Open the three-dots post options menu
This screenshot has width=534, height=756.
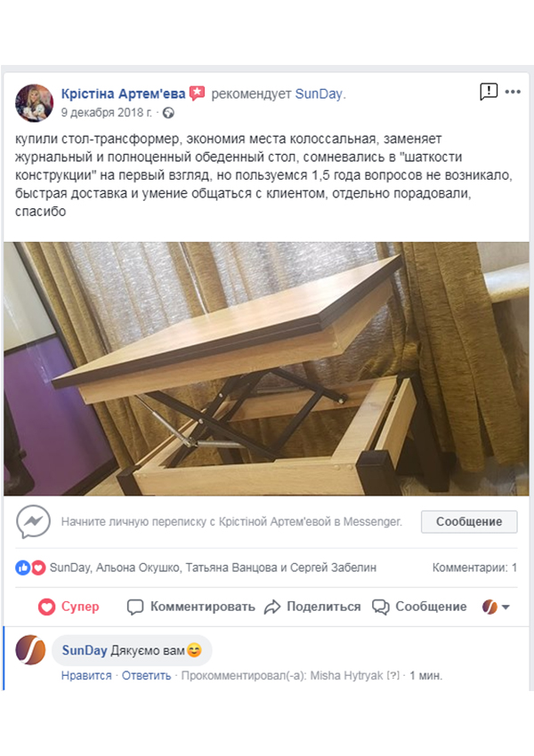point(513,92)
